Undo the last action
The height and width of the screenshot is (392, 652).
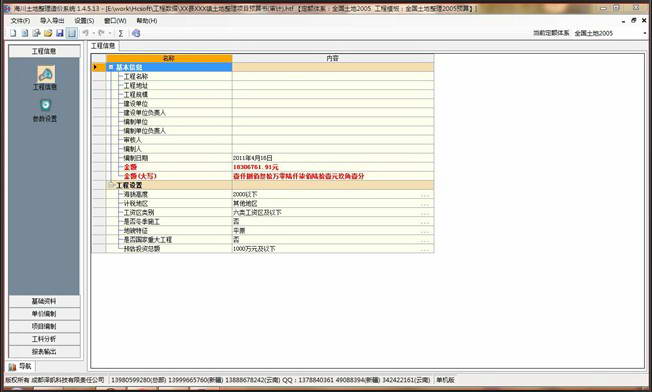[86, 33]
